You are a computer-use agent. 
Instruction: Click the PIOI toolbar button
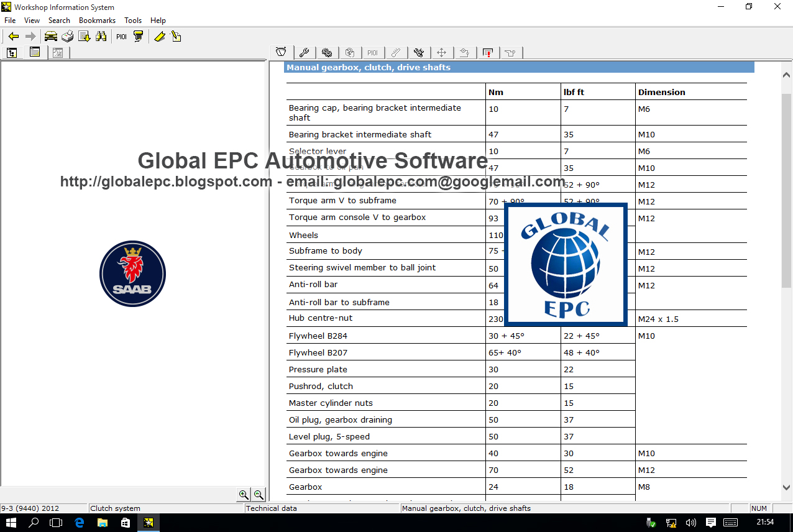tap(121, 37)
